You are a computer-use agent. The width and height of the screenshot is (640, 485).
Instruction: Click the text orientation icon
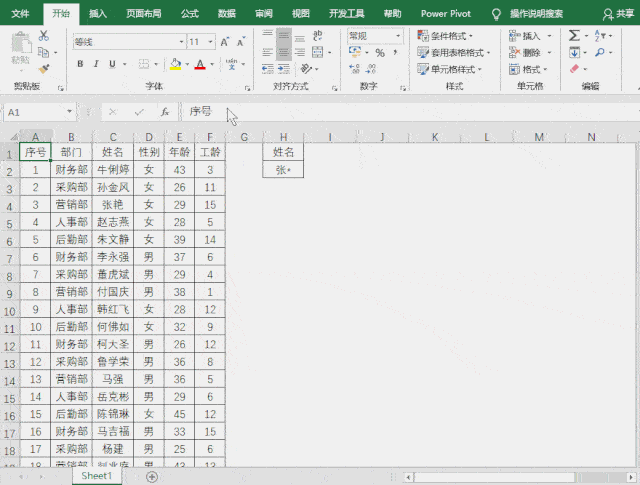[x=307, y=69]
